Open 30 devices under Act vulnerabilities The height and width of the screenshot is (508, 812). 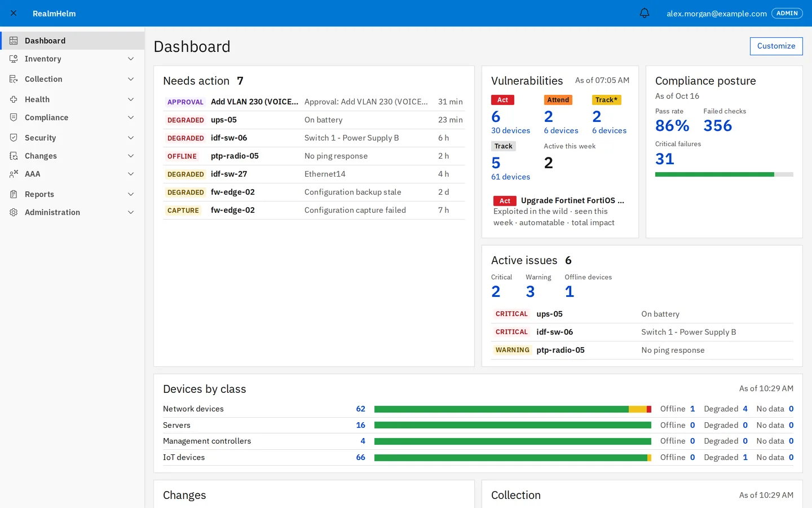[510, 130]
